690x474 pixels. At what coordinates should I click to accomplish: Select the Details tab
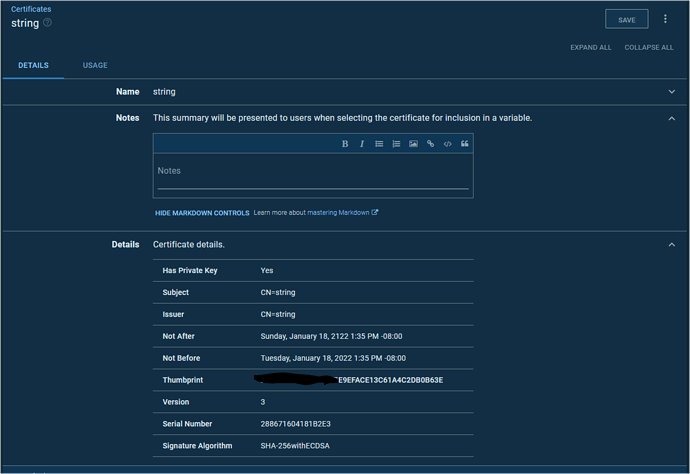pos(33,66)
